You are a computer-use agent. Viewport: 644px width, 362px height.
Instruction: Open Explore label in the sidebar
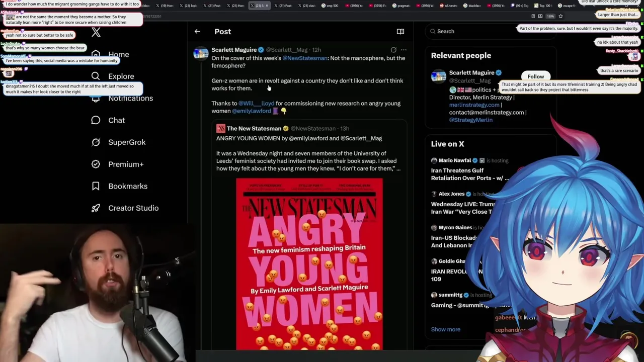tap(121, 76)
